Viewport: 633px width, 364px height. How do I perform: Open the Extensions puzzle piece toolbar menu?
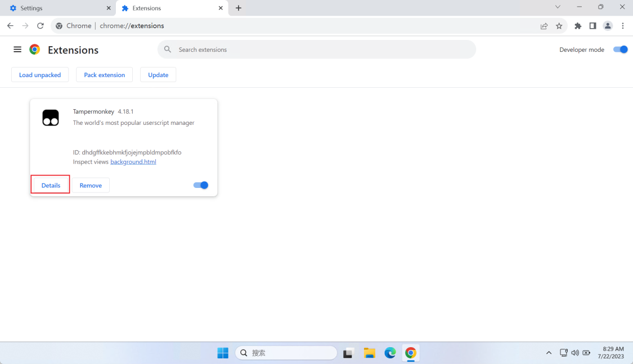578,26
